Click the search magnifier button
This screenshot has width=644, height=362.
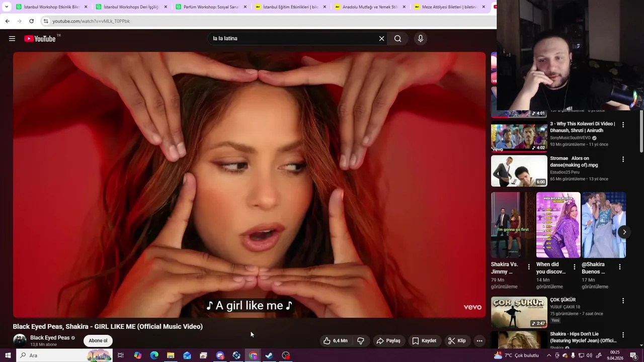[x=397, y=39]
